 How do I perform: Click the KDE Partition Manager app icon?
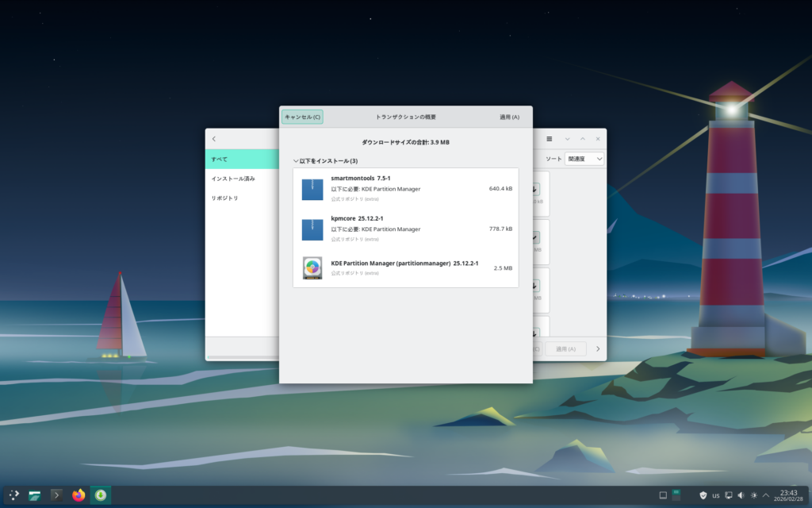coord(312,268)
